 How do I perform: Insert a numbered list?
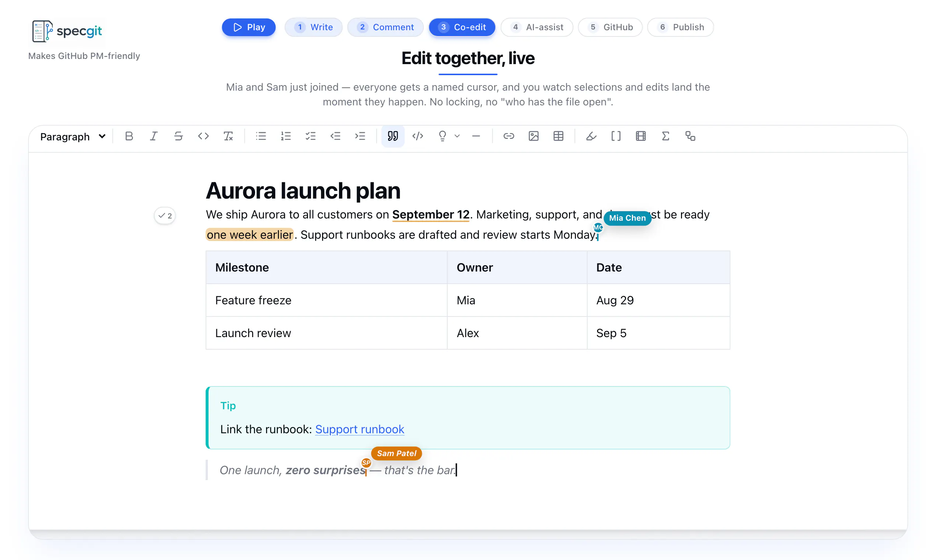tap(286, 136)
